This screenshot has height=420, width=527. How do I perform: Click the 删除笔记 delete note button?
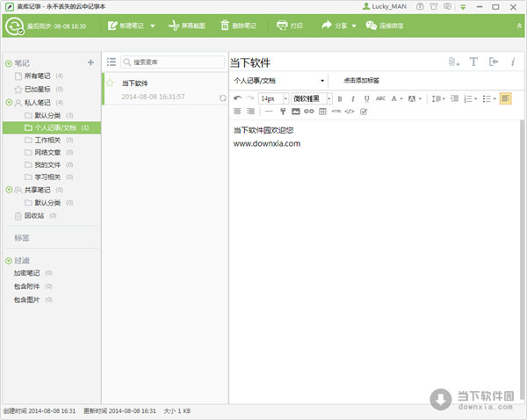[238, 25]
